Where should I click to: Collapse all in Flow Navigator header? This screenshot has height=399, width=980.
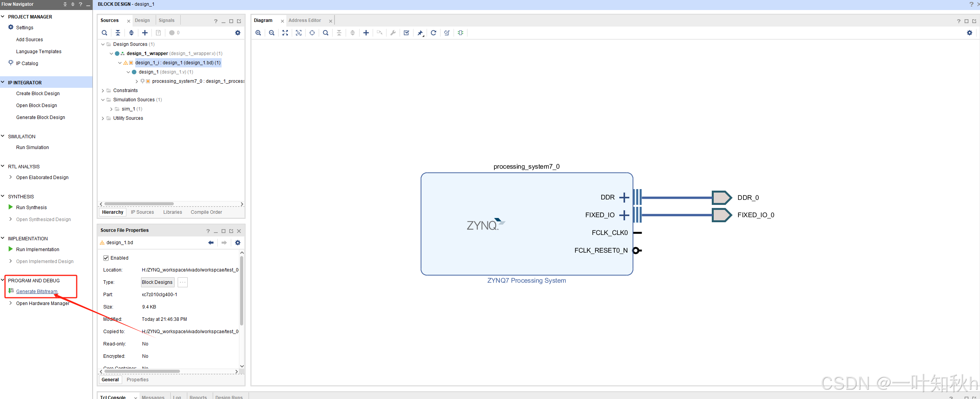65,4
